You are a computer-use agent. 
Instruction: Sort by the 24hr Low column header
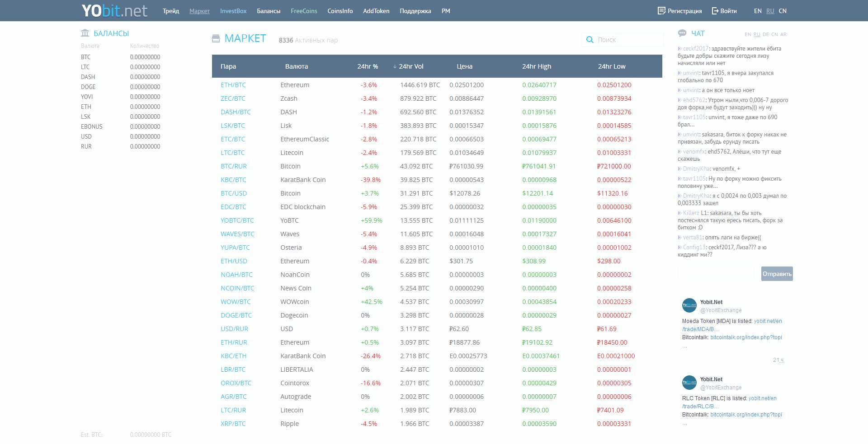pyautogui.click(x=612, y=66)
